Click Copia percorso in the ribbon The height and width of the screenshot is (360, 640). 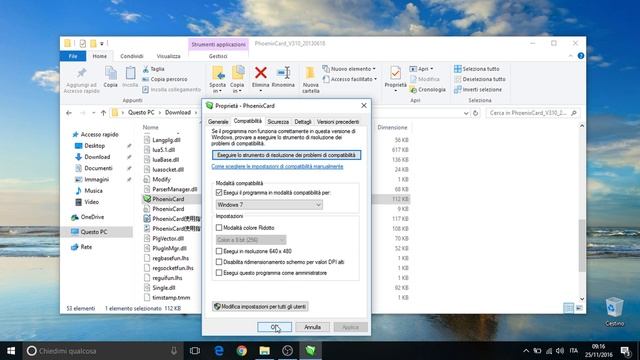(165, 79)
